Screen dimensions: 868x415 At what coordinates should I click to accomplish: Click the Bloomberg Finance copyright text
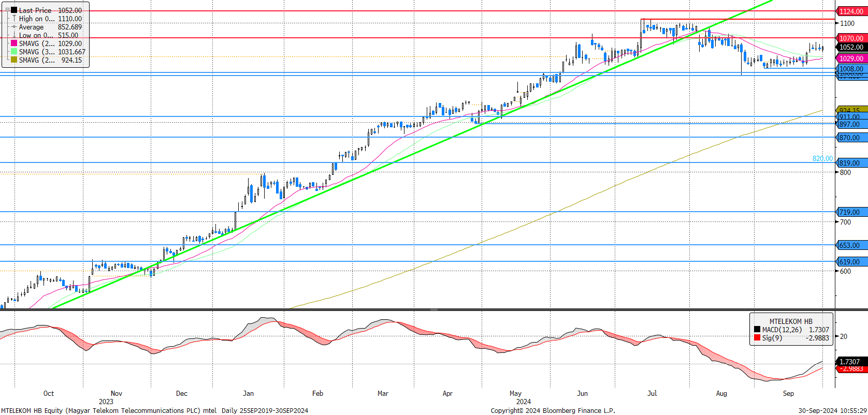pos(553,410)
